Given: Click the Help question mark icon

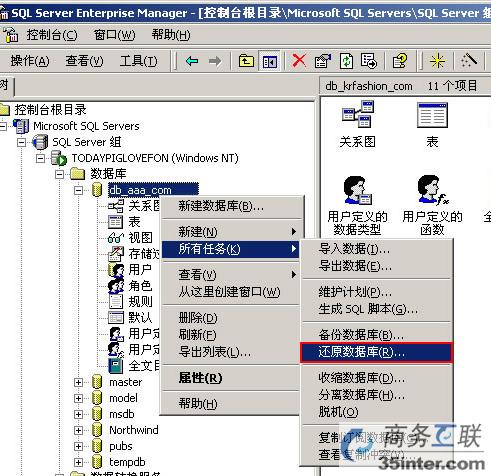Looking at the screenshot, I should (400, 61).
